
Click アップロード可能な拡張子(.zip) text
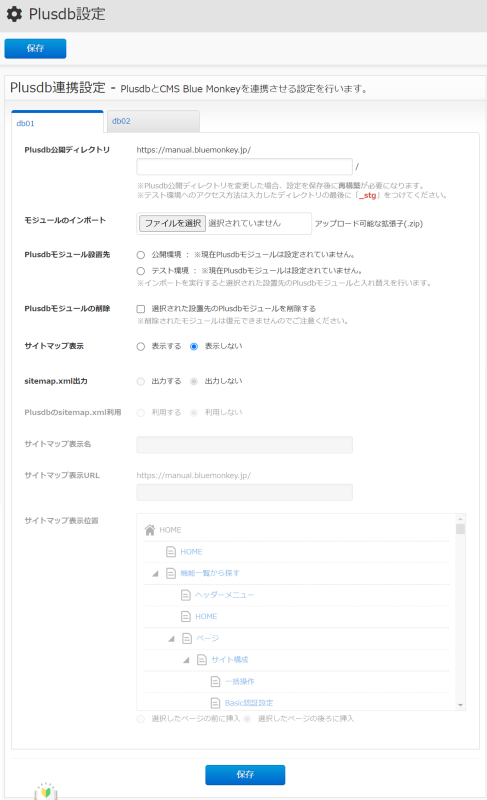[x=369, y=223]
